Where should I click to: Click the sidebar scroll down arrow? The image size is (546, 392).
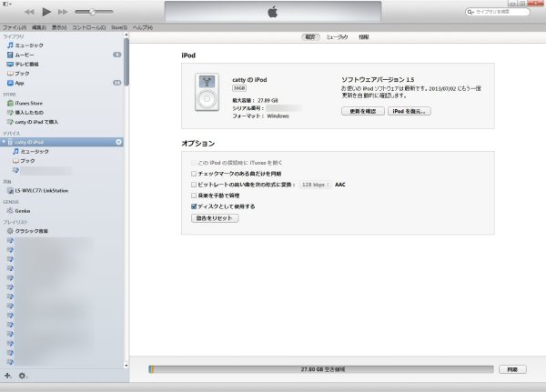(126, 366)
